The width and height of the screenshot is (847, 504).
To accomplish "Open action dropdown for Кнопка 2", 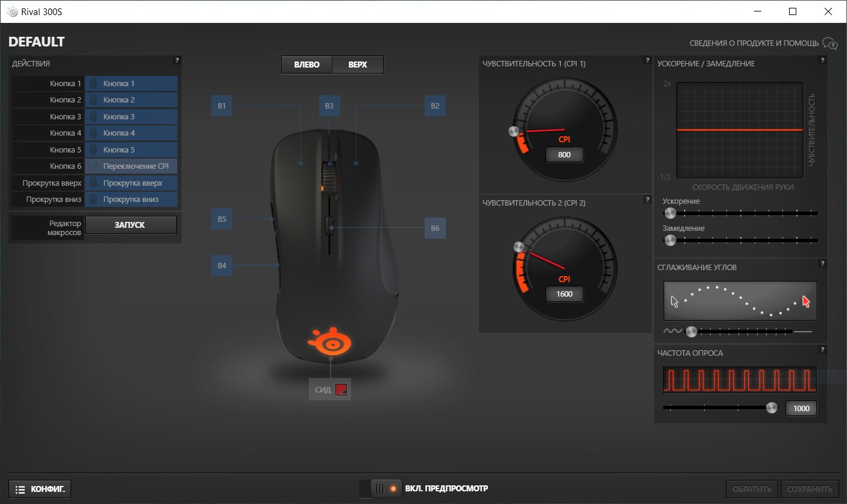I will 131,100.
